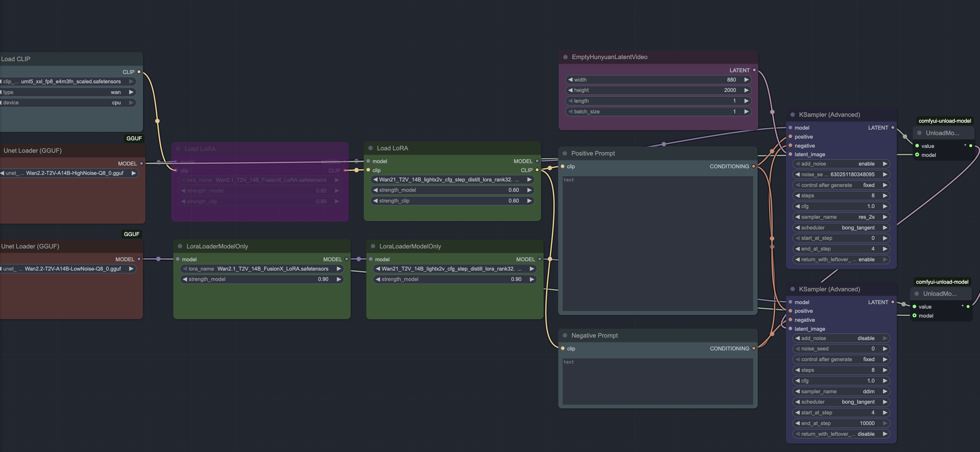The image size is (980, 452).
Task: Click the GGUF badge above the HighNoise Unet Loader
Action: click(134, 138)
